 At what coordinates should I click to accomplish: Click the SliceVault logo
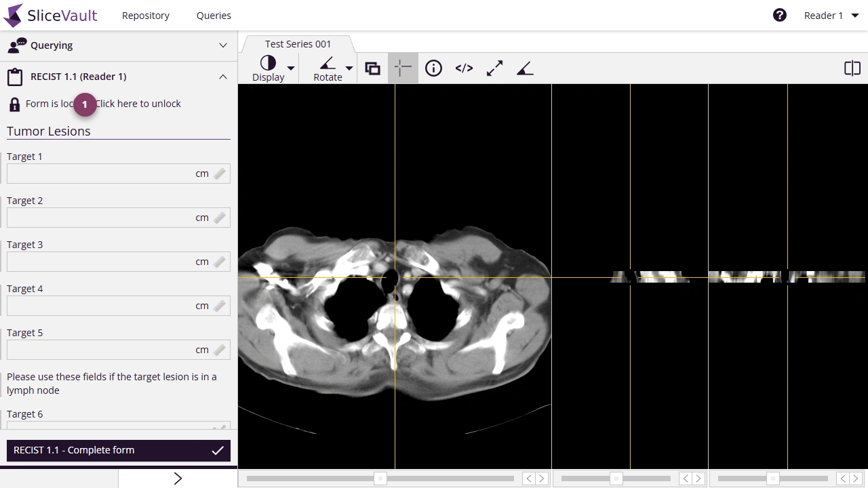[51, 15]
